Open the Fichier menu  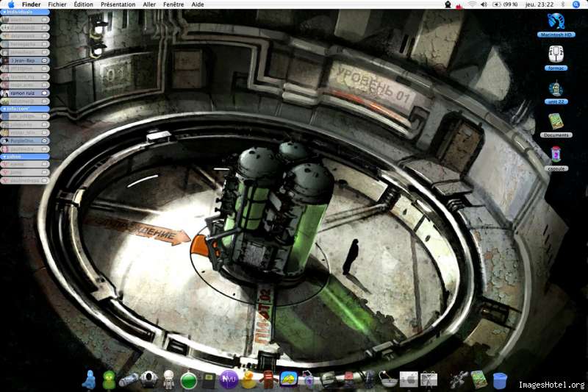click(57, 4)
